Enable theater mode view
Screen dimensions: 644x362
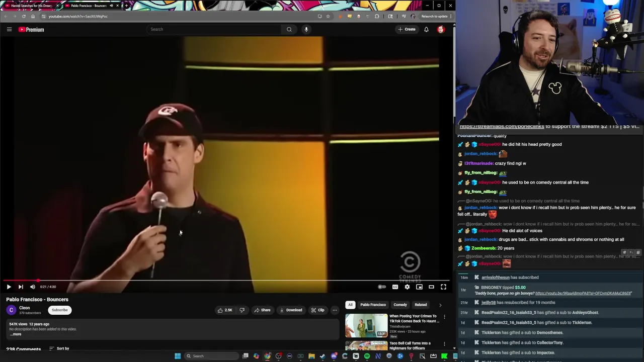point(431,287)
